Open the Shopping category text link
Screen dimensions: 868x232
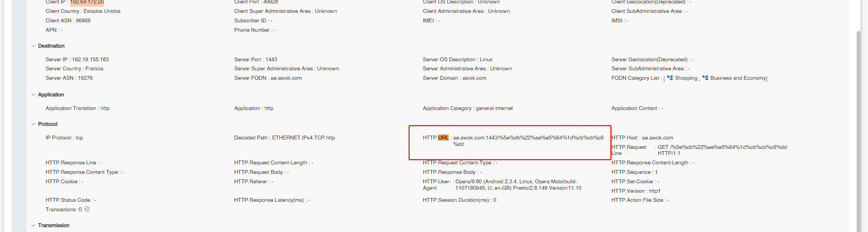coord(686,78)
